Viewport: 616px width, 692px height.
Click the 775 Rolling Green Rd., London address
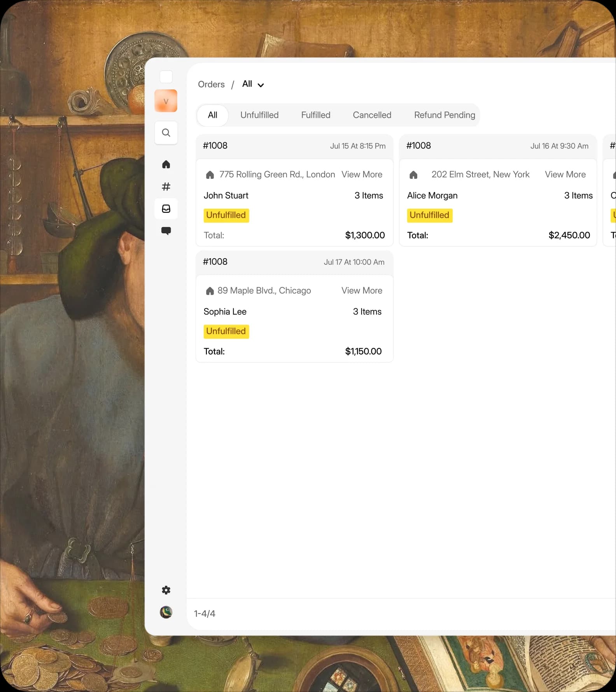[277, 175]
